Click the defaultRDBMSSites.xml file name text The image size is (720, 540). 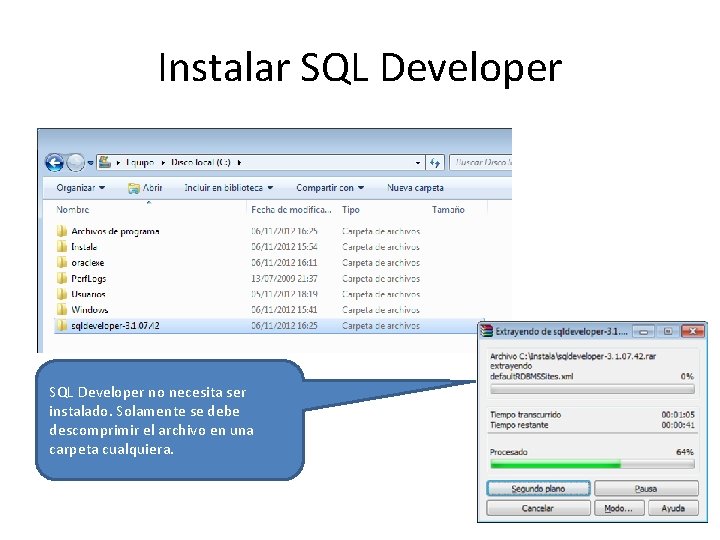coord(532,377)
